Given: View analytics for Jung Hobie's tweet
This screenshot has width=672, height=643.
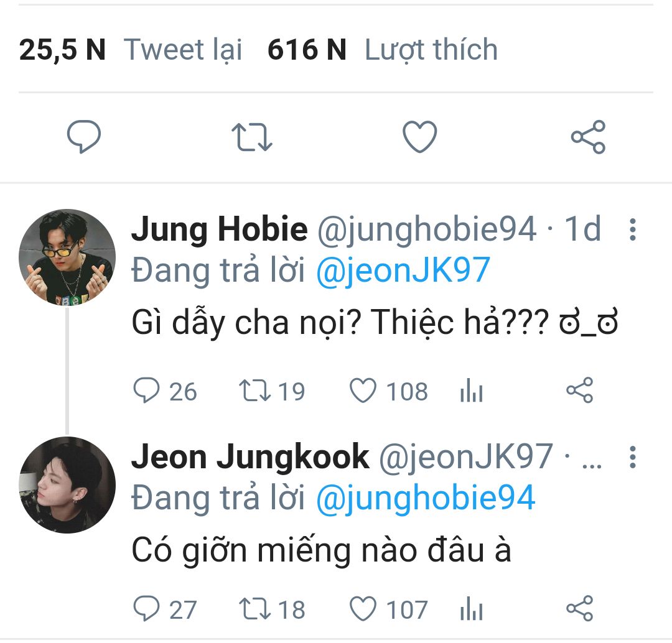Looking at the screenshot, I should [x=472, y=392].
